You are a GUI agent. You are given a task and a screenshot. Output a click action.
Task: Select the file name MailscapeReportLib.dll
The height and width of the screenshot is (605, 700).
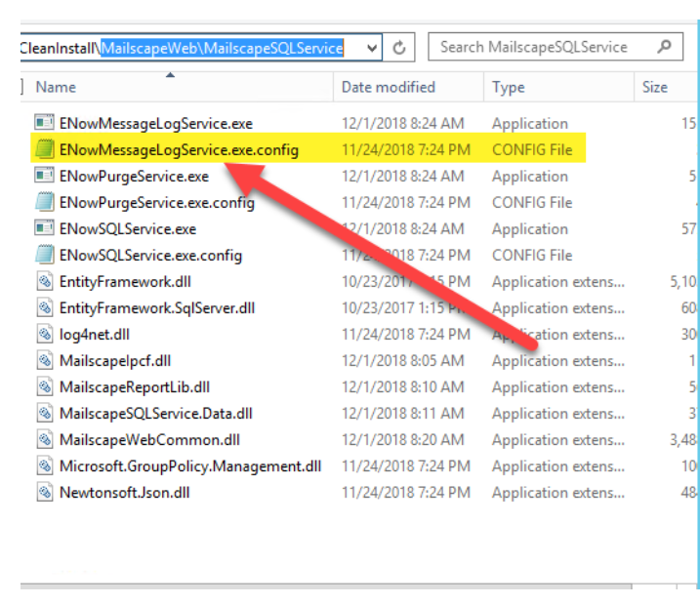coord(135,386)
